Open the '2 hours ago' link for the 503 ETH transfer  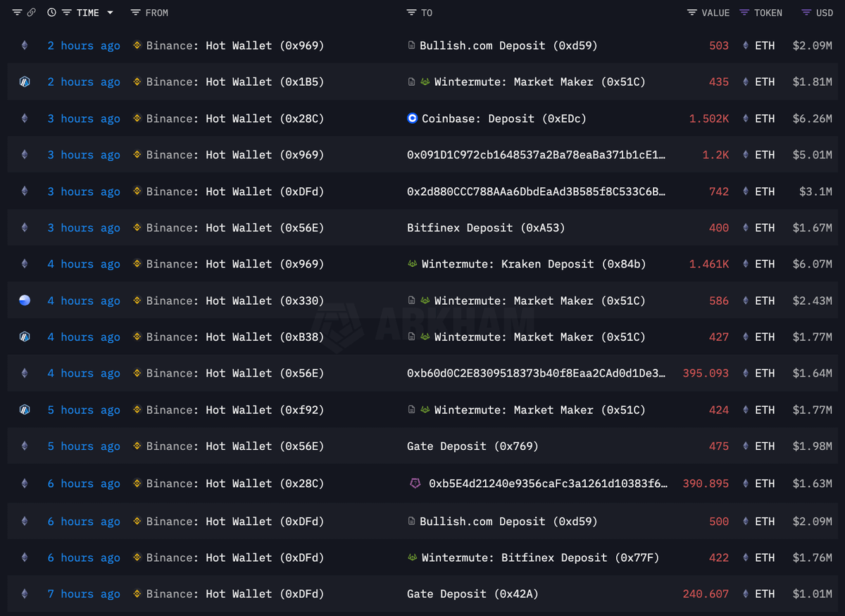[x=84, y=46]
